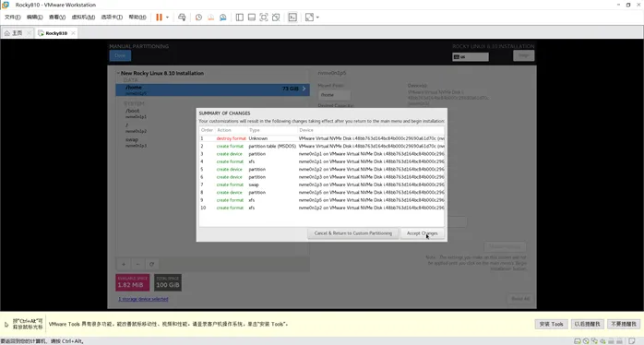Click the Action column header

[x=232, y=130]
